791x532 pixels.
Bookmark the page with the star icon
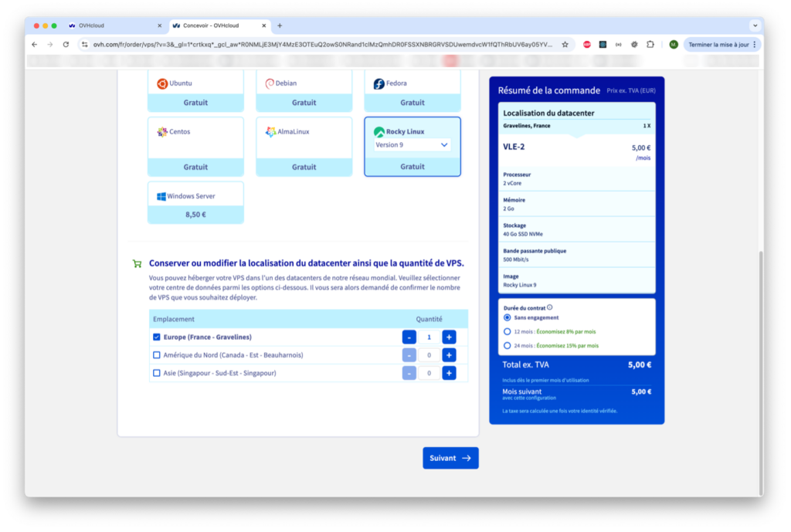coord(565,44)
